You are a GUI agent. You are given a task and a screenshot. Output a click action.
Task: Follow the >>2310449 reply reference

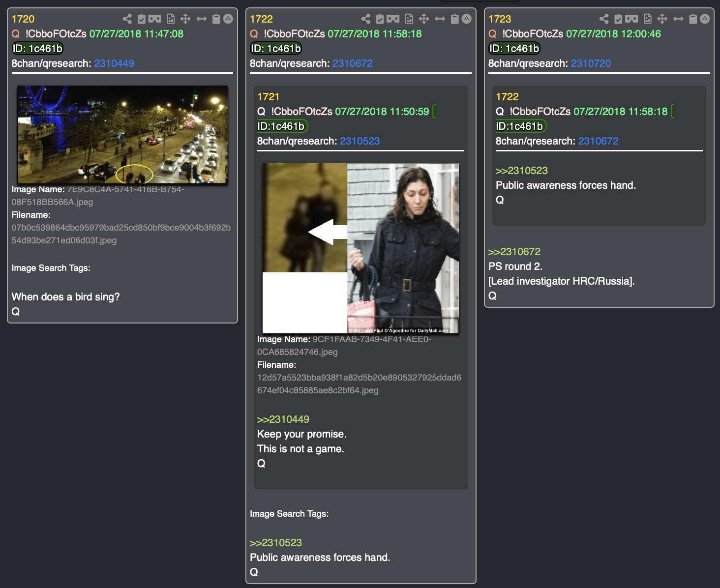283,419
